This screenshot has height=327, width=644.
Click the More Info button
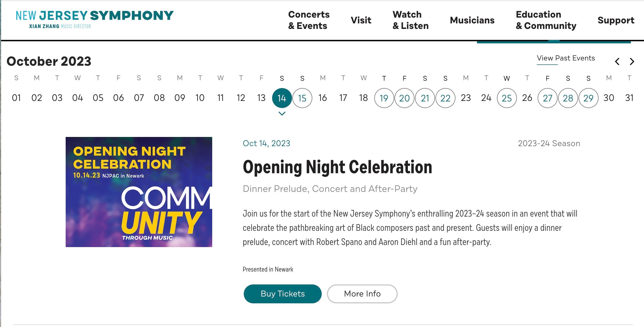[x=362, y=294]
